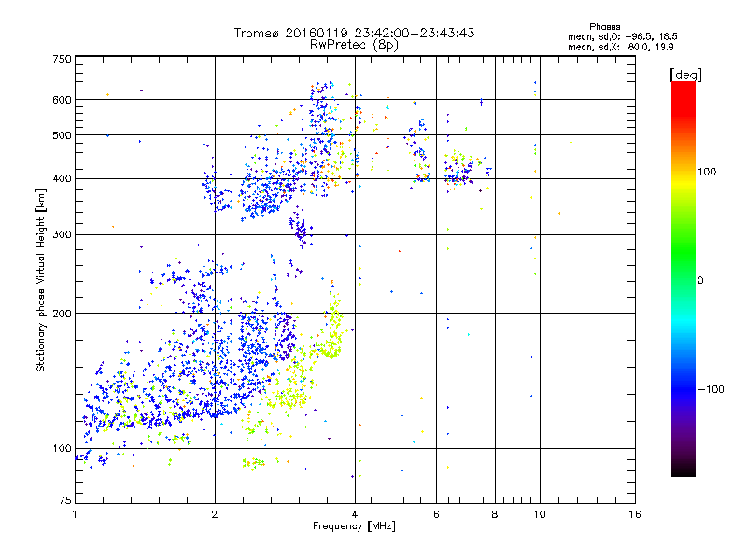This screenshot has width=747, height=560.
Task: Click the y-axis label 'Stationary phase Virtual Height [km]'
Action: tap(41, 281)
